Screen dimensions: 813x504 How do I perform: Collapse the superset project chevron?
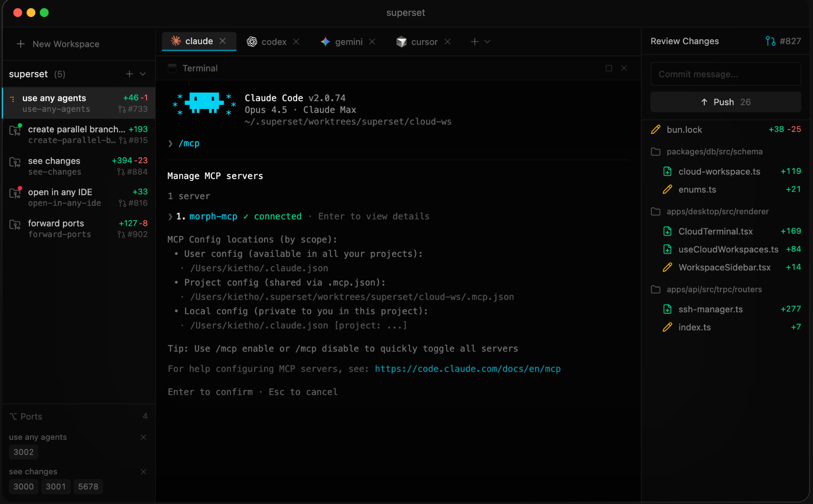point(143,74)
